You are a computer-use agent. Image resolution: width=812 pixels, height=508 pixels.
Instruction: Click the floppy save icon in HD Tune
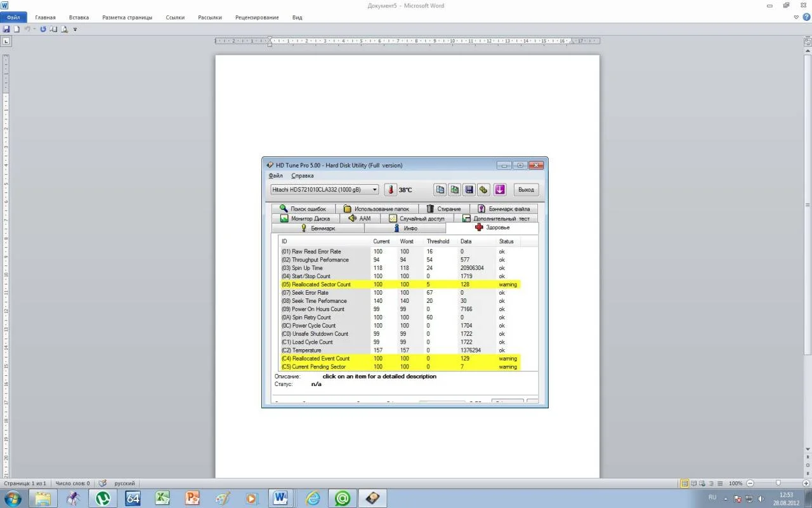(469, 189)
